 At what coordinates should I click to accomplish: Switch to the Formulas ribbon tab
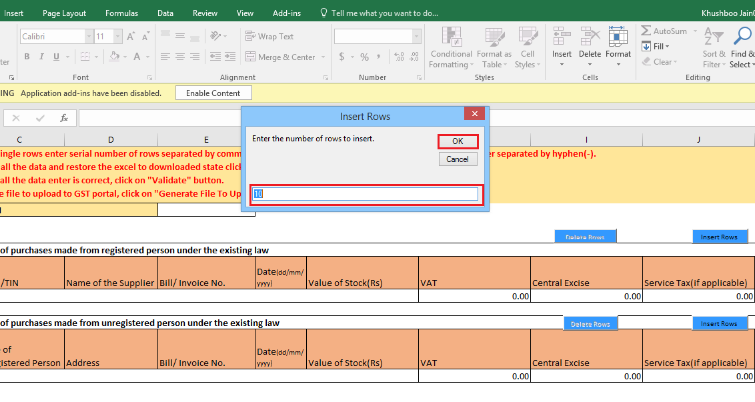tap(120, 13)
